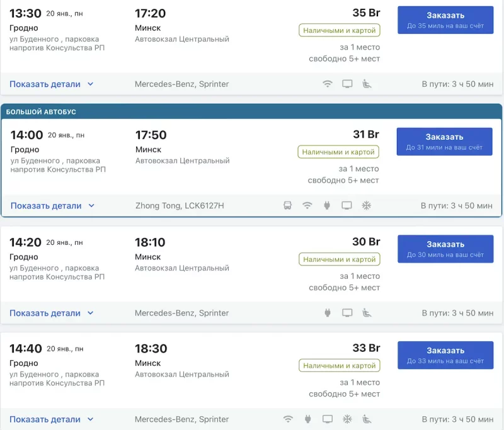This screenshot has width=504, height=430.
Task: Click TV screen icon on the 13:30 trip
Action: tap(347, 84)
